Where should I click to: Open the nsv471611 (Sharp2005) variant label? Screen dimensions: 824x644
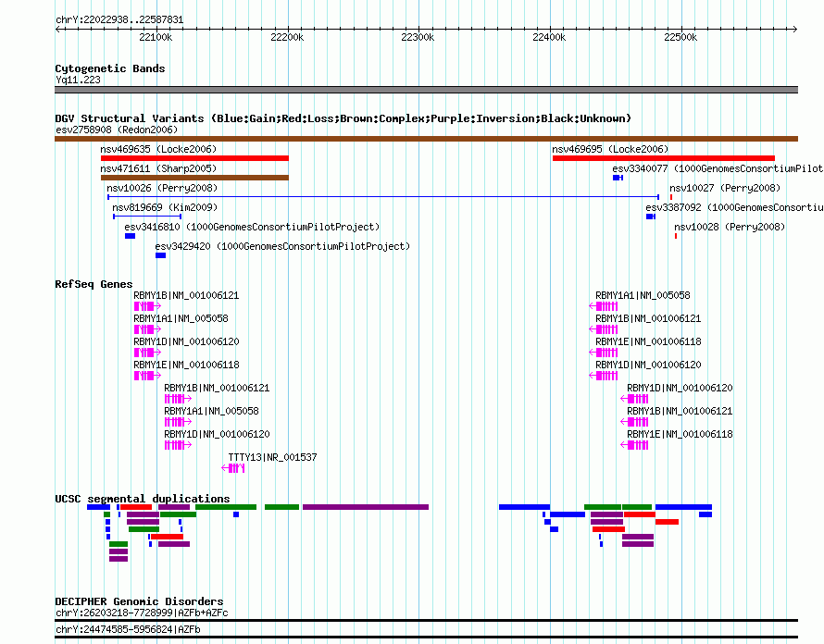(158, 168)
